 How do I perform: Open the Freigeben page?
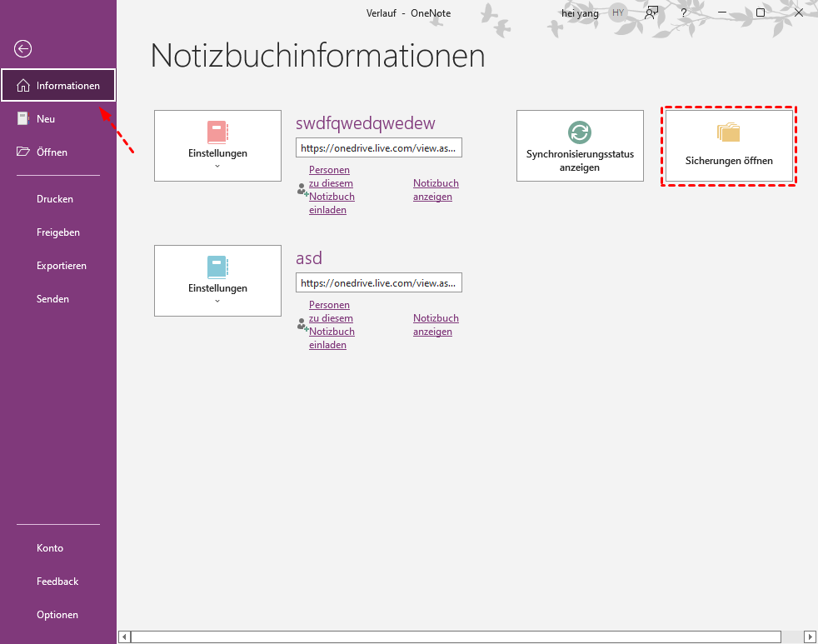[x=58, y=232]
